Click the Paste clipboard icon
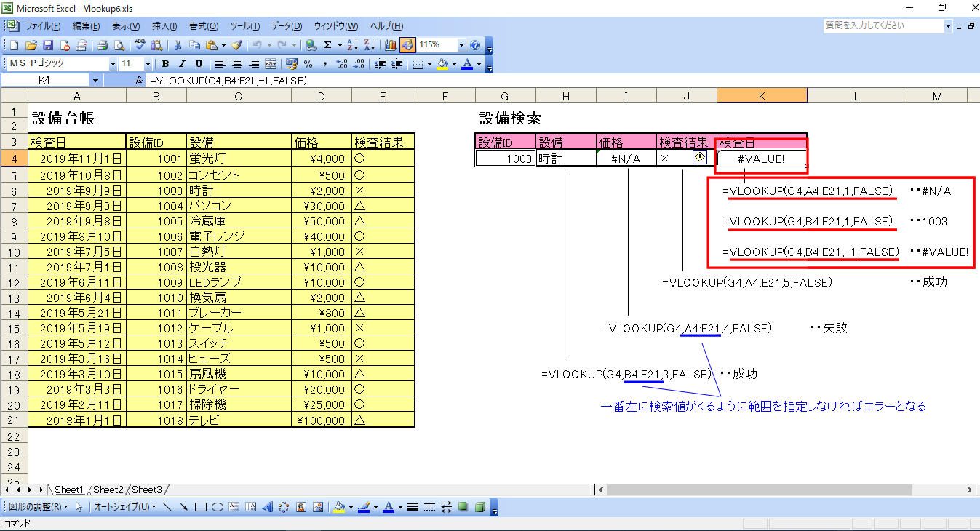This screenshot has height=531, width=980. point(211,45)
